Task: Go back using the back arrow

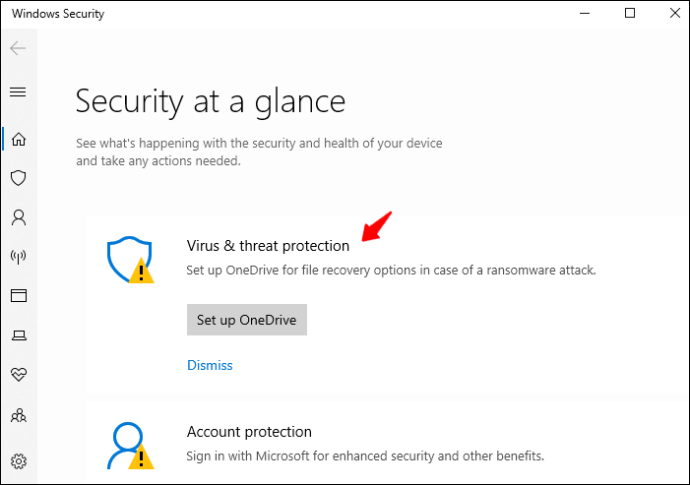Action: coord(18,48)
